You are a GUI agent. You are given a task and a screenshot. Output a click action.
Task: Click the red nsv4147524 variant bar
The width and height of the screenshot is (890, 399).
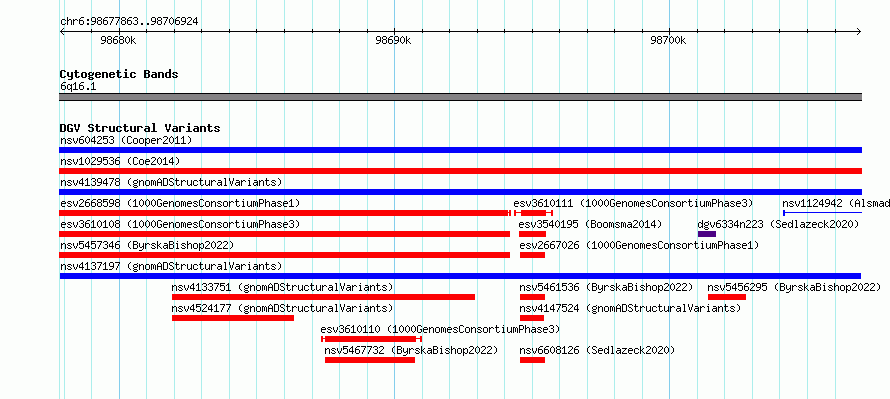(532, 318)
